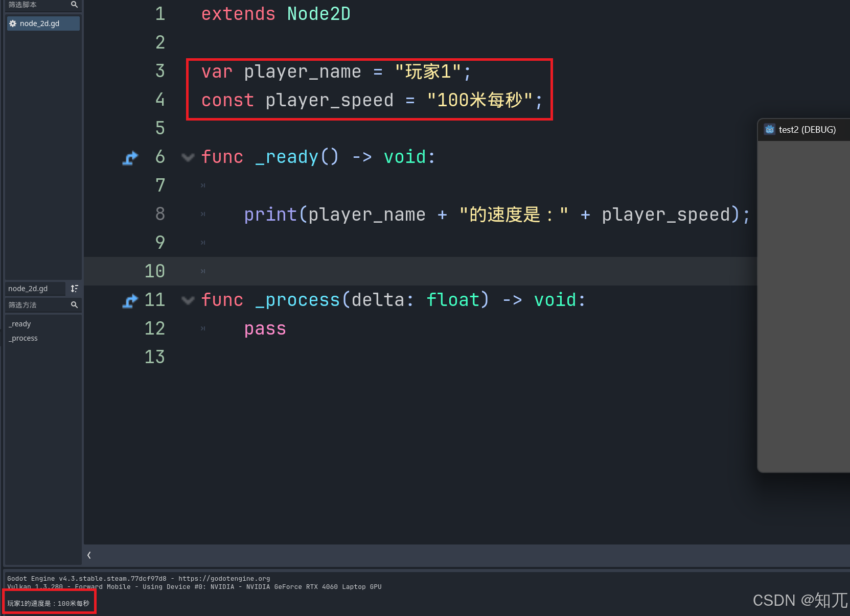Click the Godot icon on test2 (DEBUG) titlebar
The image size is (850, 616).
point(769,129)
